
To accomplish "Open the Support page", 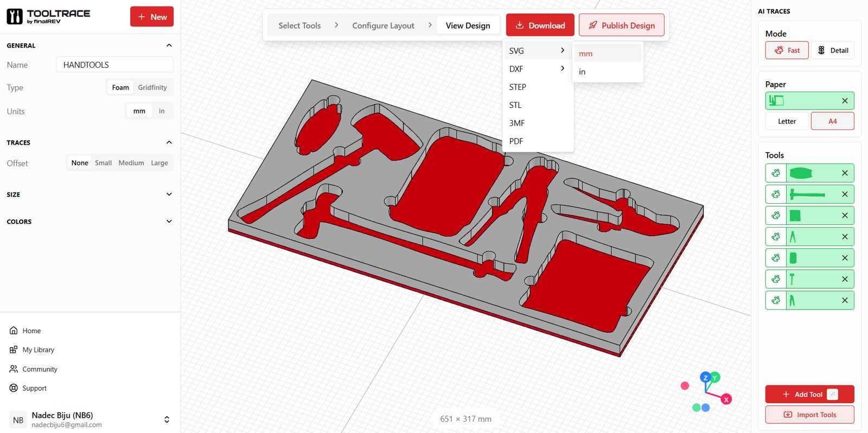I will click(x=28, y=388).
